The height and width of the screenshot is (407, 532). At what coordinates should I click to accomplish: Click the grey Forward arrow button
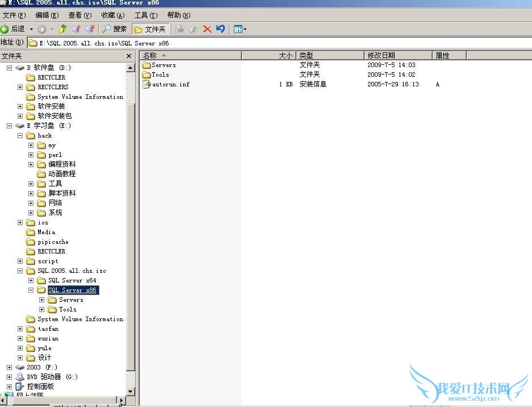[x=42, y=29]
